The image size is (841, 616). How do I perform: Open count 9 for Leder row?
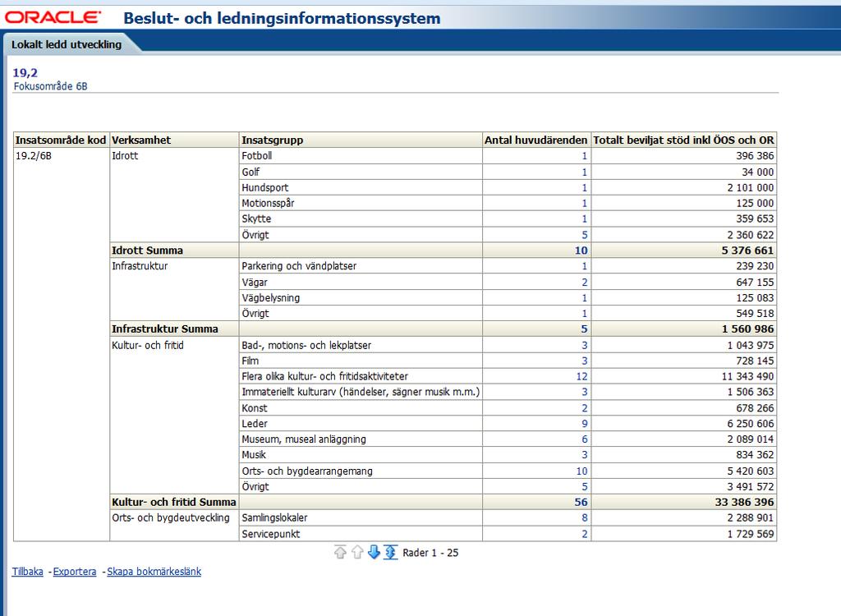[x=585, y=423]
